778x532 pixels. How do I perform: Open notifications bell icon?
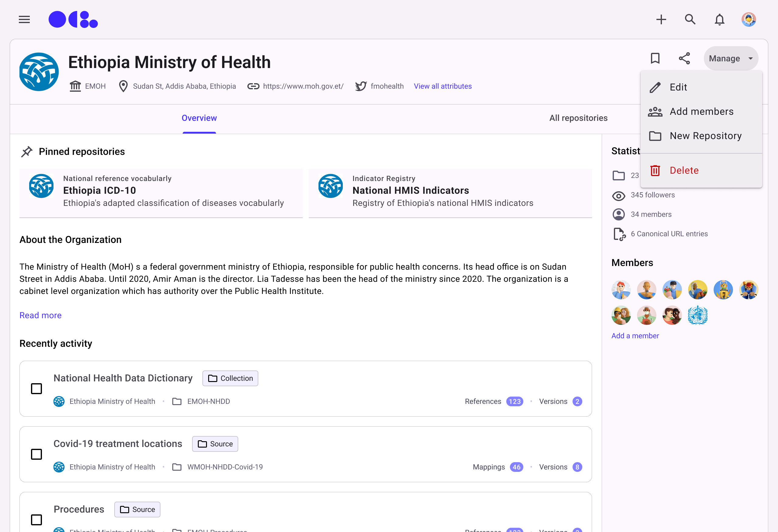coord(719,19)
